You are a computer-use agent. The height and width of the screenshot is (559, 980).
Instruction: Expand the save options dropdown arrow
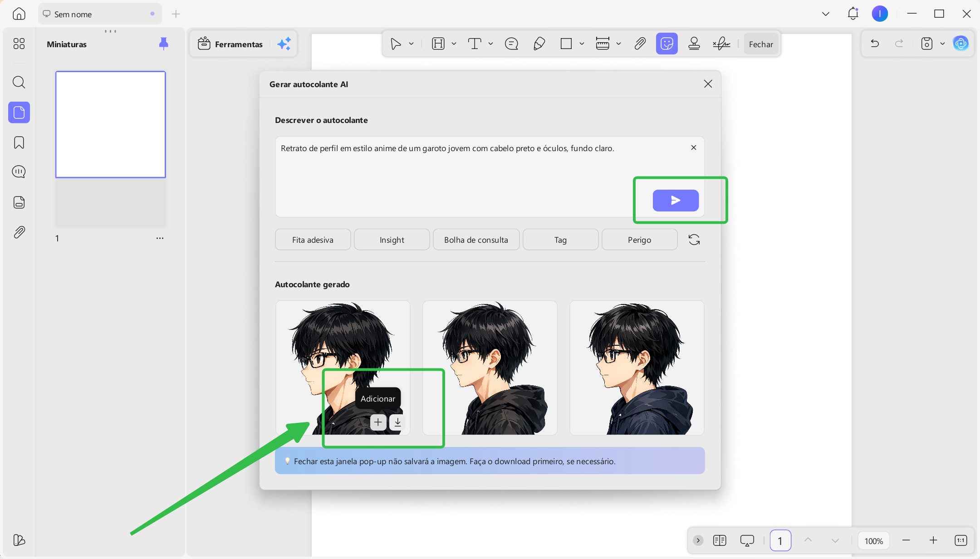(942, 44)
